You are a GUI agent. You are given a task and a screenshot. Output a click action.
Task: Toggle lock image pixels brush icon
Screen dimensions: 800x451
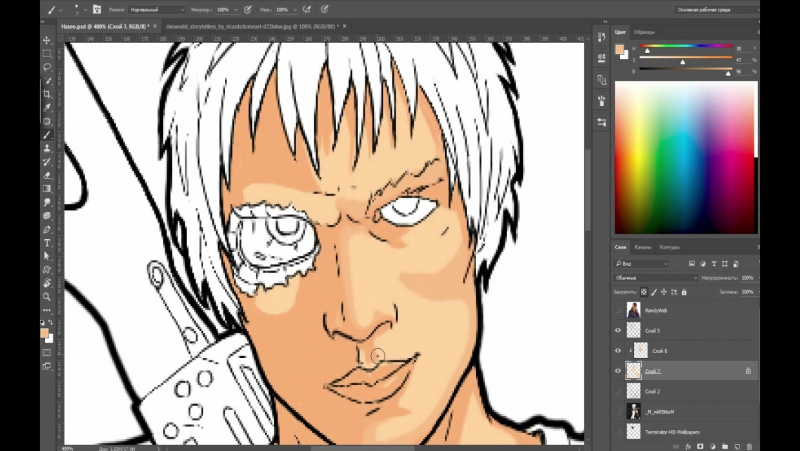(654, 292)
